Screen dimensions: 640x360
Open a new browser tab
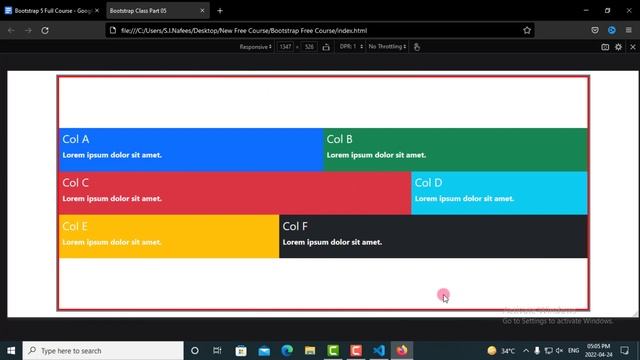coord(220,11)
